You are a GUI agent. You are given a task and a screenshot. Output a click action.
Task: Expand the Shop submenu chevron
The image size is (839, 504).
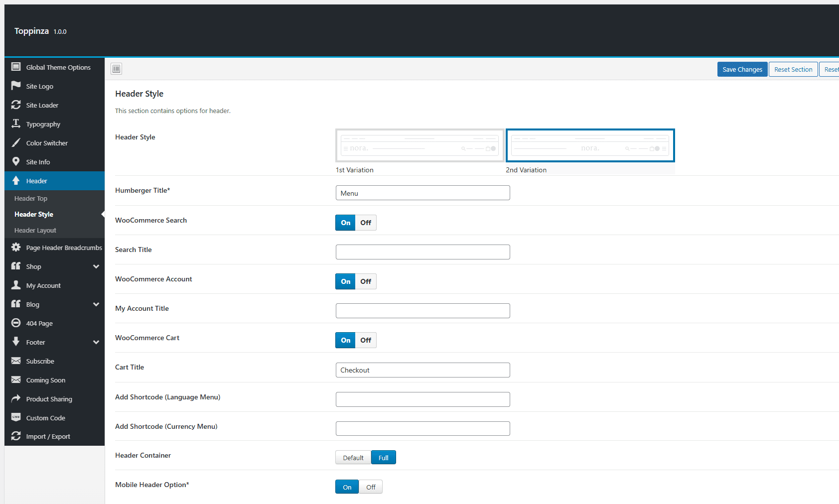[x=96, y=266]
